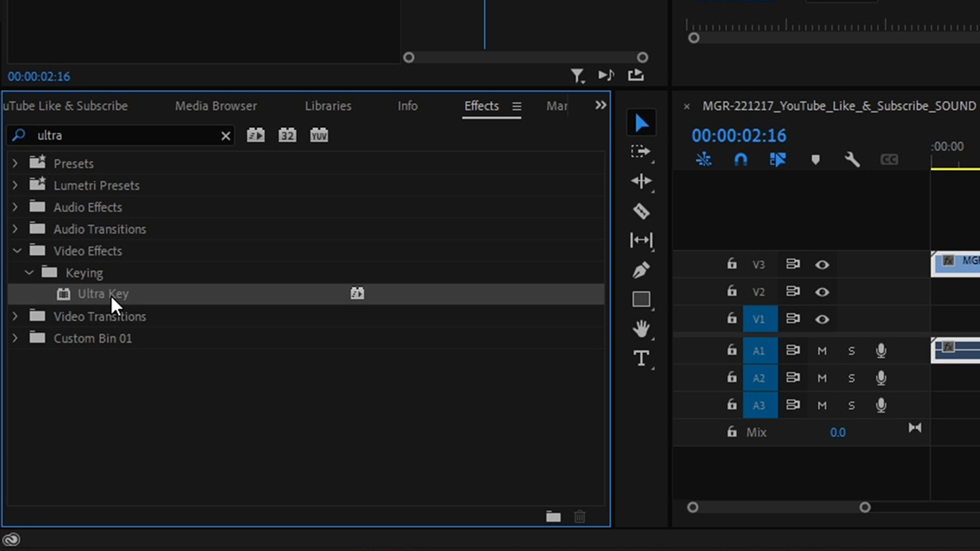Image resolution: width=980 pixels, height=551 pixels.
Task: Adjust the Mix track volume value
Action: click(838, 431)
